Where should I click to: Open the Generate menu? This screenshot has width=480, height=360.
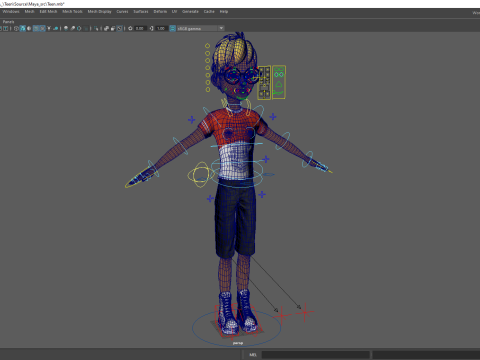[x=190, y=12]
